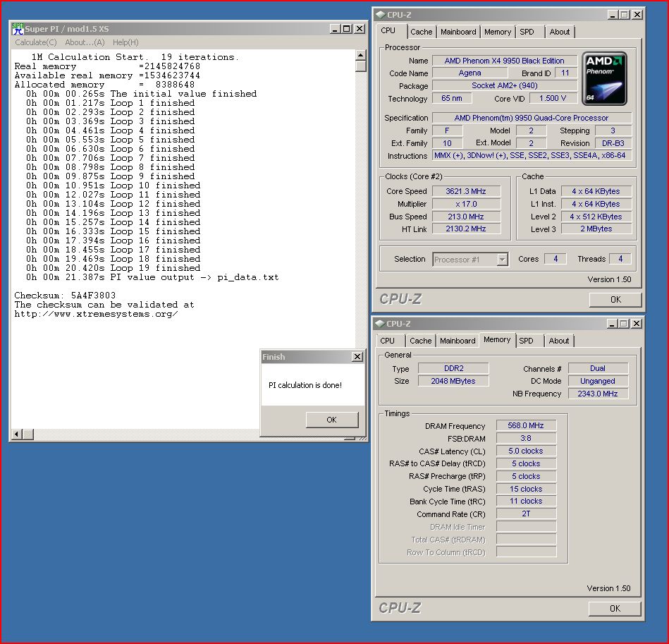Click the Super PI horizontal scrollbar left arrow
The width and height of the screenshot is (669, 644).
coord(17,434)
